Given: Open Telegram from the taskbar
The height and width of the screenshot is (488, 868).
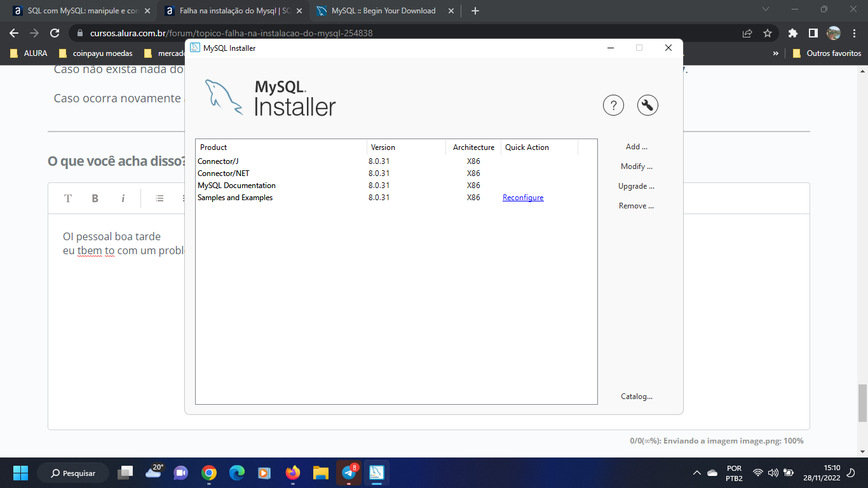Looking at the screenshot, I should 349,473.
